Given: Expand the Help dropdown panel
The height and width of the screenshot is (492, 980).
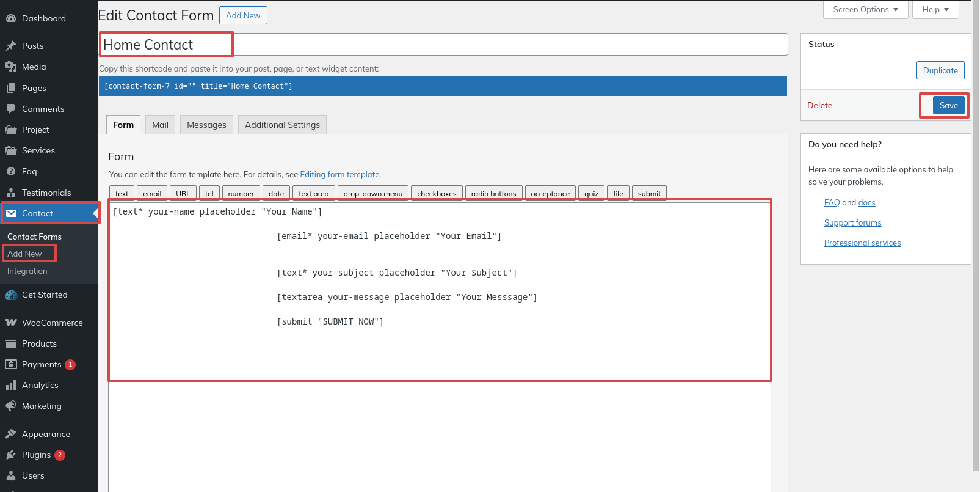Looking at the screenshot, I should [x=935, y=10].
